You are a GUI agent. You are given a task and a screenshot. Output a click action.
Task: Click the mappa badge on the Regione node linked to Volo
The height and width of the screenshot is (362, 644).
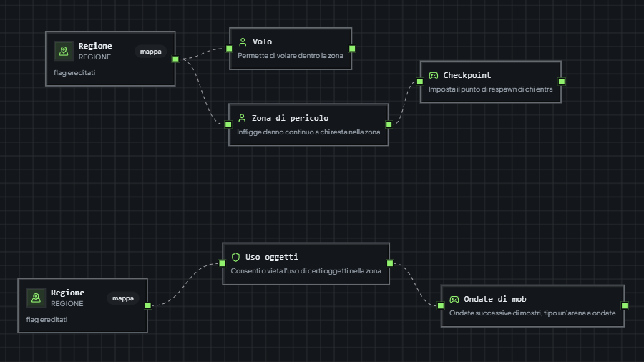(x=151, y=52)
